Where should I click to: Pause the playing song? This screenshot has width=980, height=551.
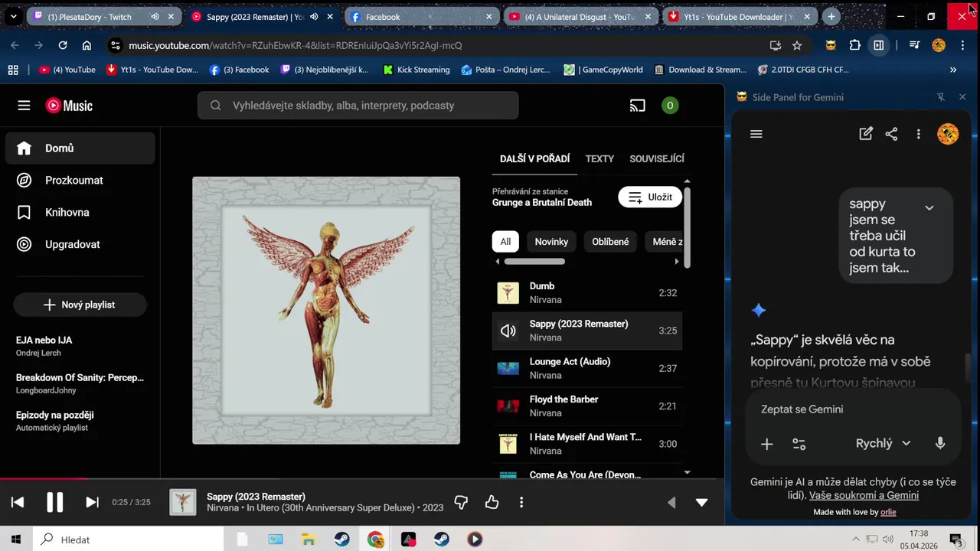tap(54, 502)
